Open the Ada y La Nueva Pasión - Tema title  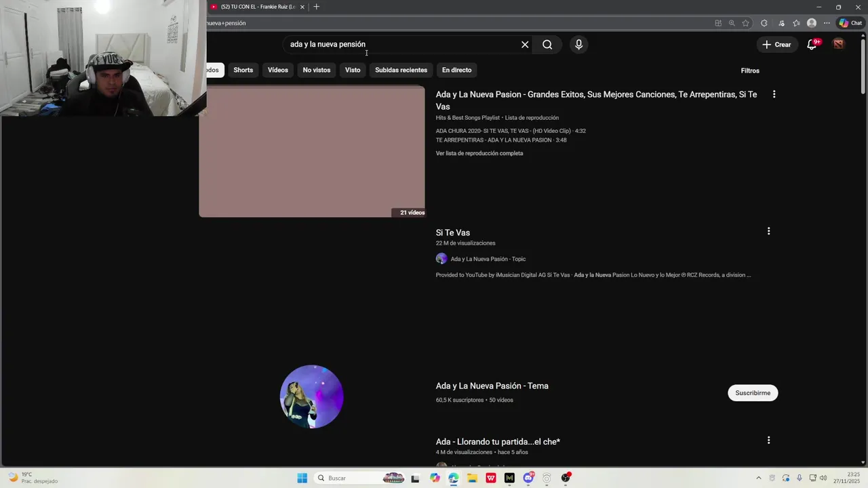click(x=492, y=386)
